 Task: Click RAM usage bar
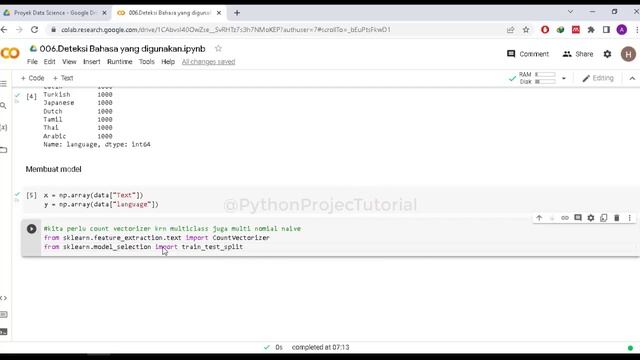(x=545, y=74)
